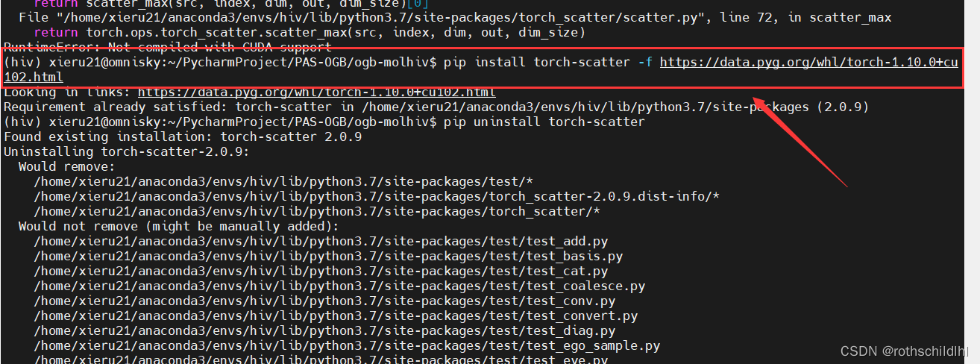The width and height of the screenshot is (980, 364).
Task: Click the test_ego_sample.py file path
Action: [x=347, y=346]
